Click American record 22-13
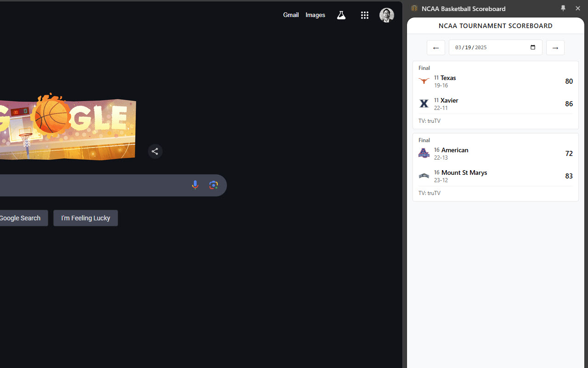588x368 pixels. [x=441, y=158]
